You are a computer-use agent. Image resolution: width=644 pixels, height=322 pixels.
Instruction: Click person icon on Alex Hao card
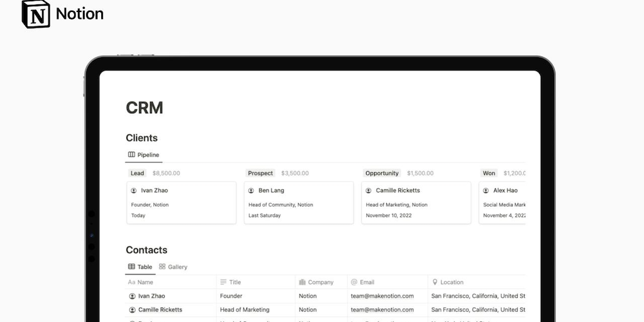[x=486, y=191]
